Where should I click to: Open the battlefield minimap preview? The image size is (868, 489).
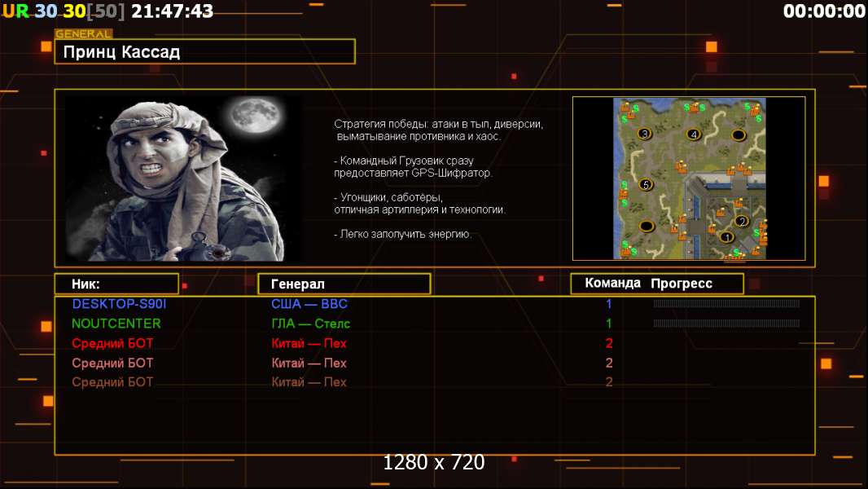tap(689, 178)
